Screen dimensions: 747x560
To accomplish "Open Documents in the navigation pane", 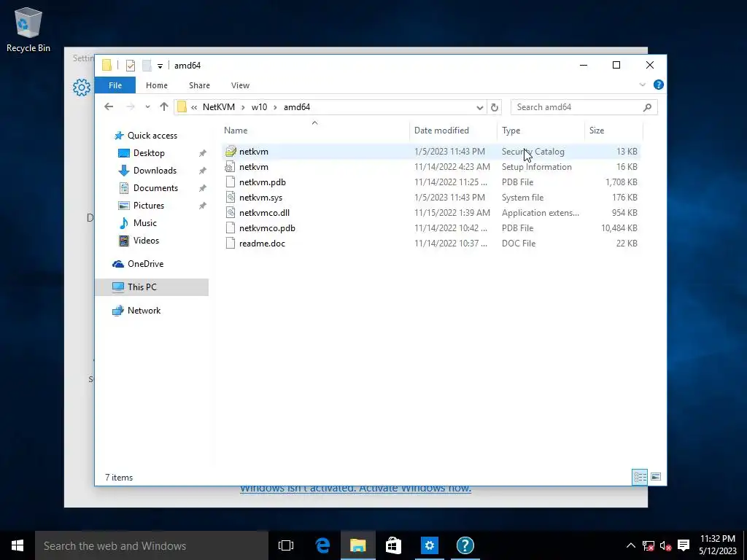I will pos(155,187).
